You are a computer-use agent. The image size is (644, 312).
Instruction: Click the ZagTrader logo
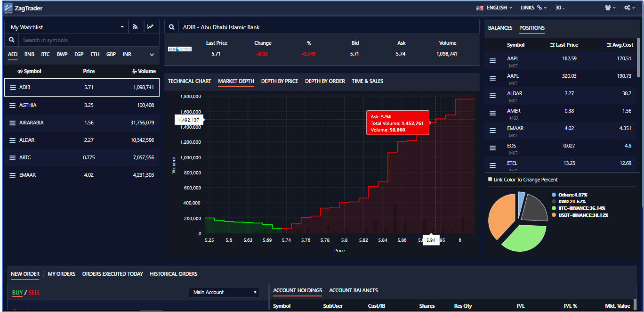click(8, 8)
